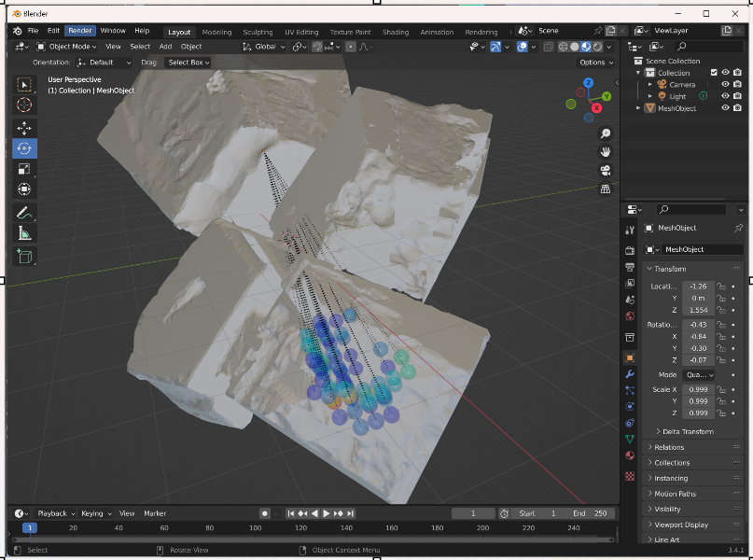Hide the Camera with its eye icon

(725, 84)
